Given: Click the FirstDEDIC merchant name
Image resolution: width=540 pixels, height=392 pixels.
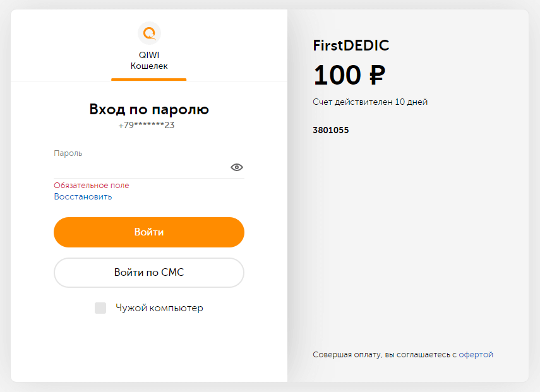Looking at the screenshot, I should point(351,45).
